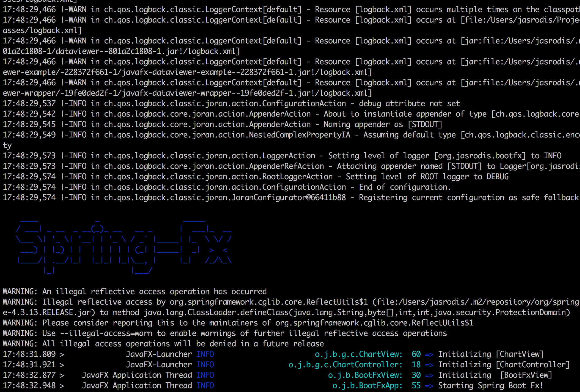580x392 pixels.
Task: Click java.lang.ClassLoader.defineClass method text
Action: click(x=217, y=312)
